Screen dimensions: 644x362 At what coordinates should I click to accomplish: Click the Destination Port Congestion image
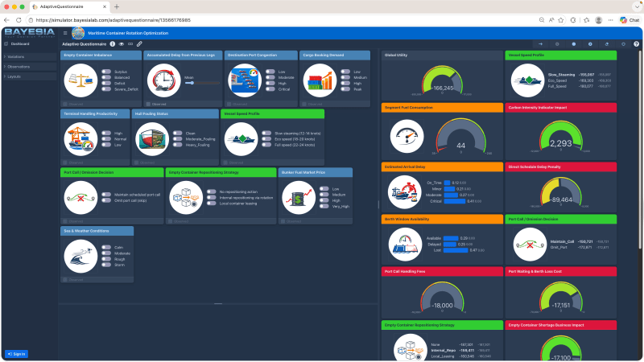(x=245, y=80)
